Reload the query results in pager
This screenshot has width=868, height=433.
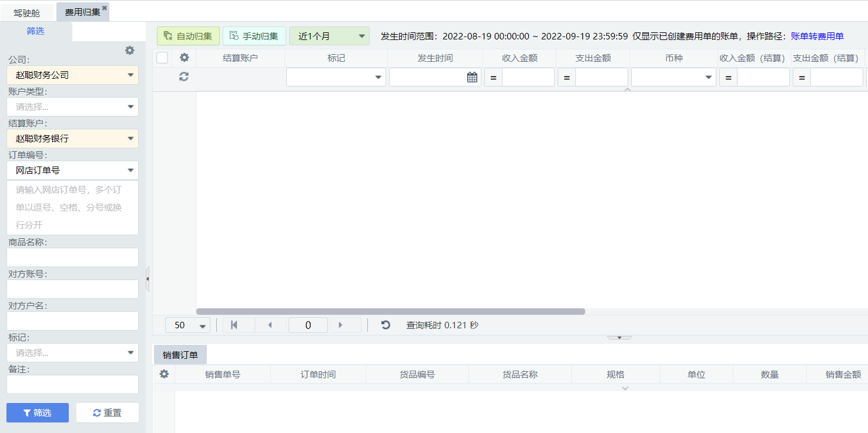[386, 325]
